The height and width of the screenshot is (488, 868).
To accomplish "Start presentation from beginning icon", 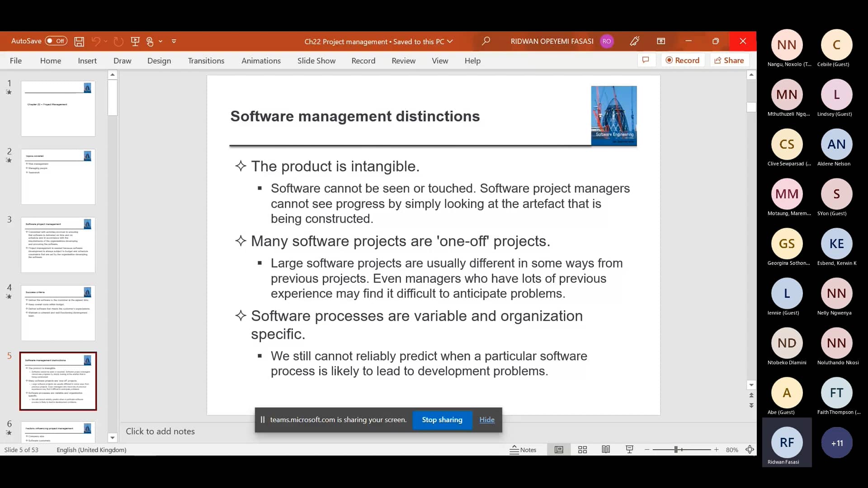I will click(135, 42).
